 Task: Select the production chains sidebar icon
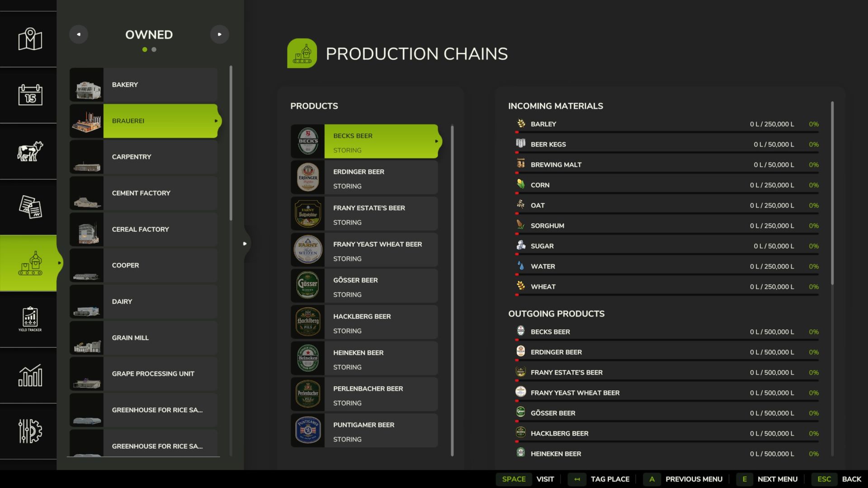pos(30,263)
